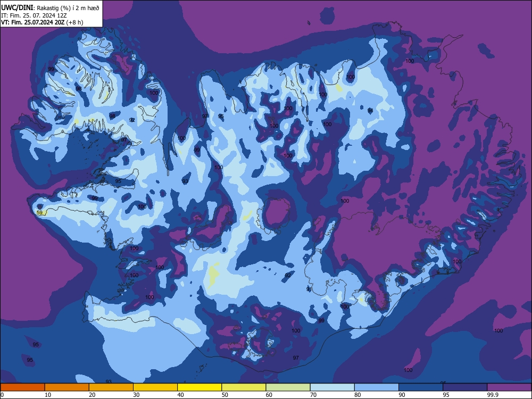Image resolution: width=532 pixels, height=399 pixels.
Task: Pick the amber 30–40 color bar segment
Action: coord(155,387)
